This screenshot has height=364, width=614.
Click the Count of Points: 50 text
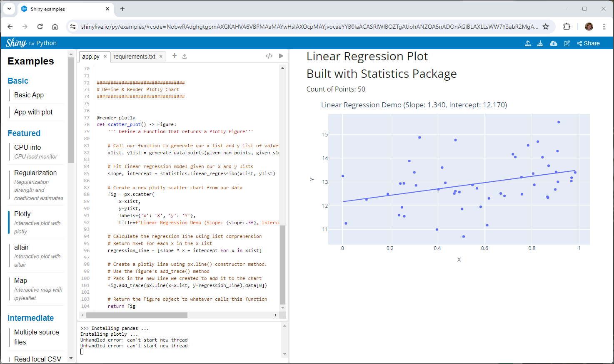[x=336, y=89]
